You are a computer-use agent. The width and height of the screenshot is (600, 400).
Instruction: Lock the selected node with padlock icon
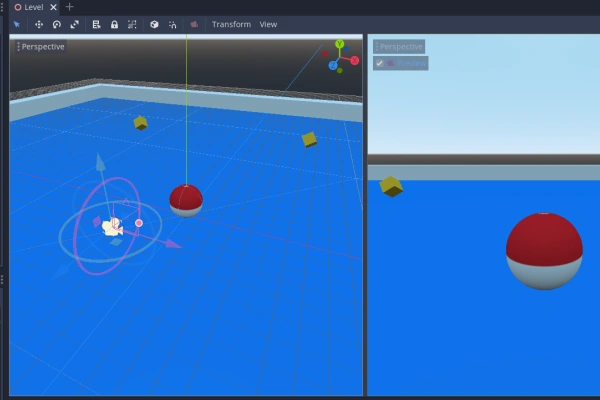(114, 24)
